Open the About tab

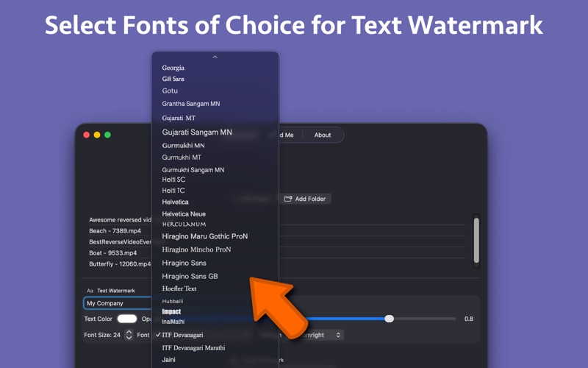[x=323, y=135]
